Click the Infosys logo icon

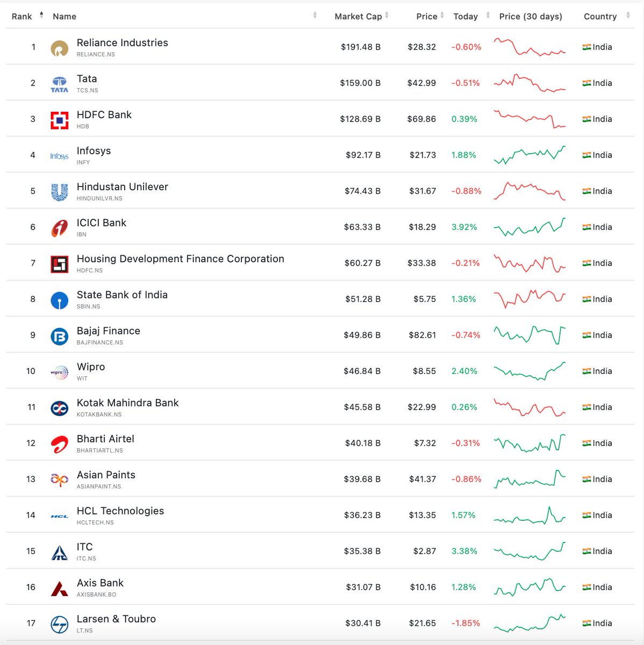[59, 156]
